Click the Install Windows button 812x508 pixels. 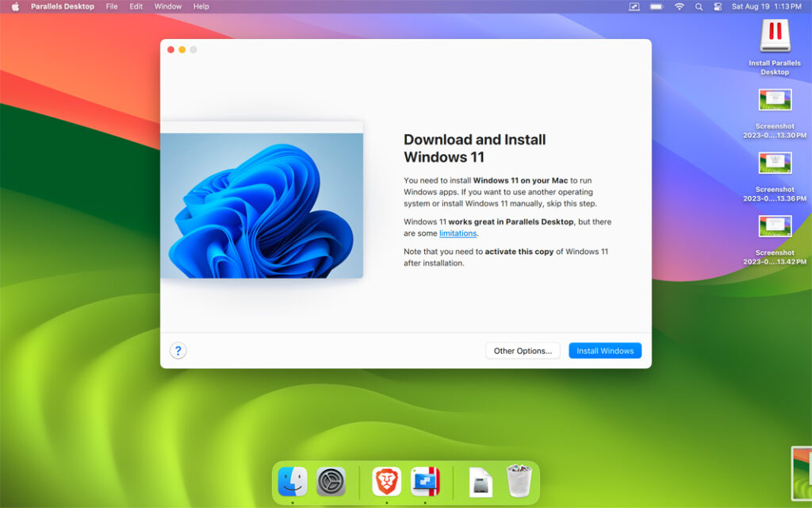[x=605, y=350]
